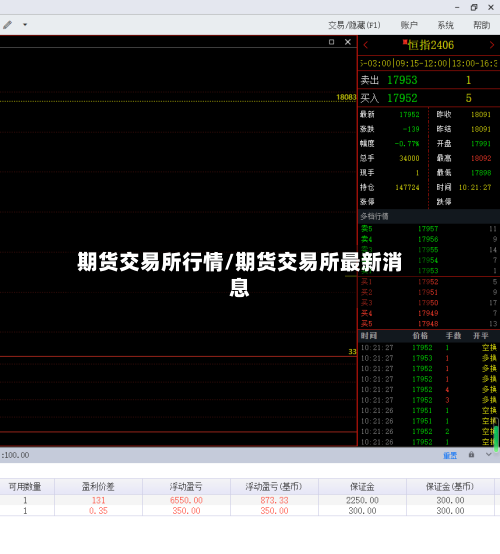This screenshot has width=500, height=554.
Task: Click the 恒指2406 contract title
Action: pos(429,45)
